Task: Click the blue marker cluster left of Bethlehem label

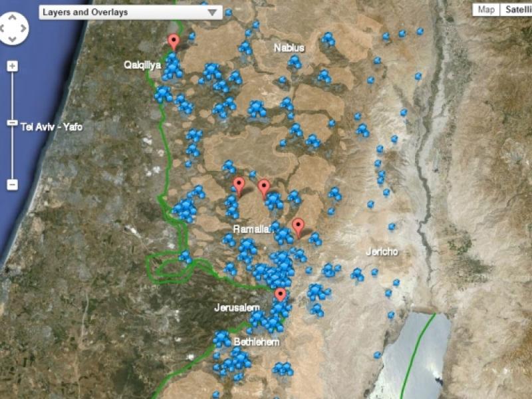Action: 222,339
